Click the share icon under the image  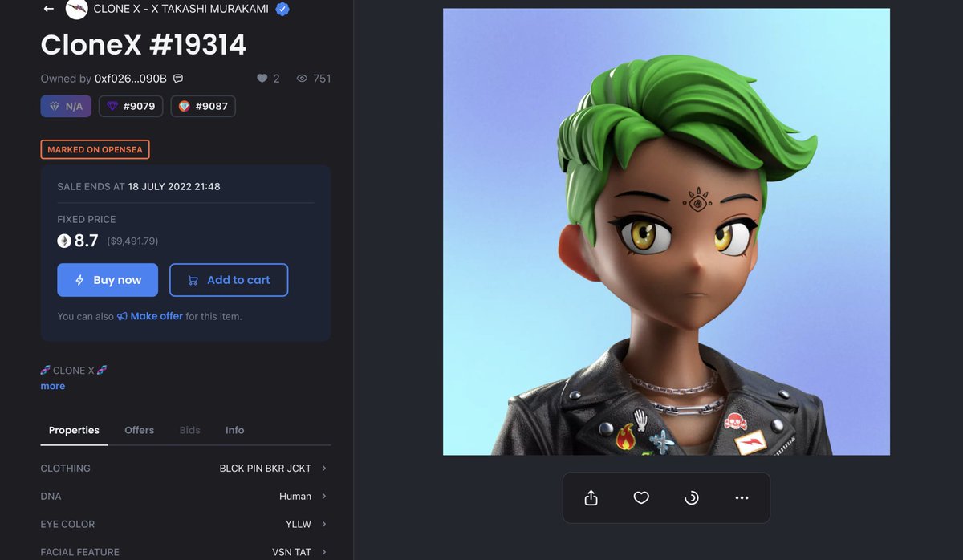(591, 498)
